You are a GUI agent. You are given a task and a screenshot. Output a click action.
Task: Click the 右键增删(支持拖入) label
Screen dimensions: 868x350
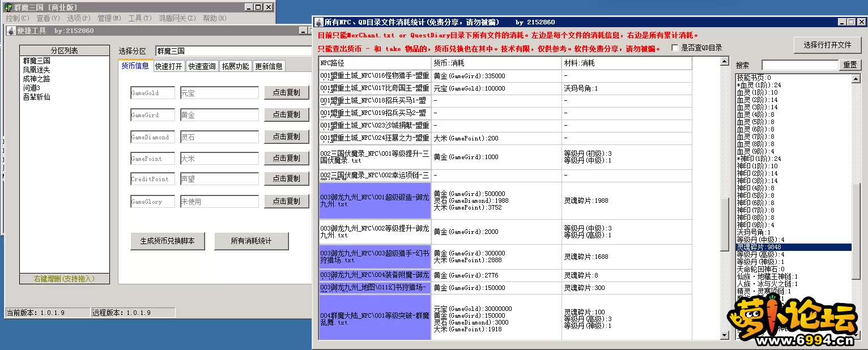point(64,279)
